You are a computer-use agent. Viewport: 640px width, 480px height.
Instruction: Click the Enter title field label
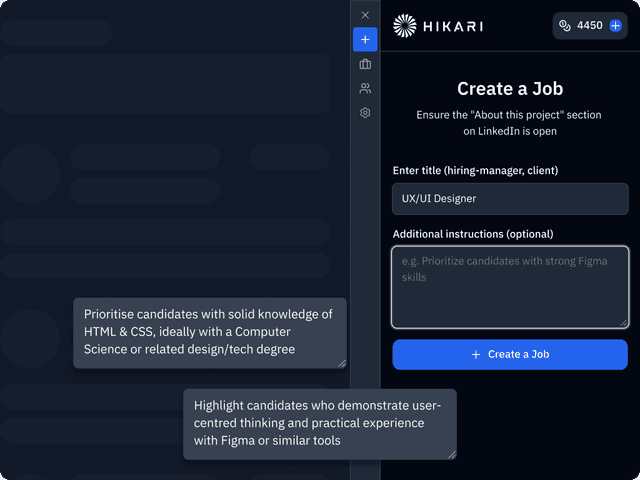pos(475,170)
